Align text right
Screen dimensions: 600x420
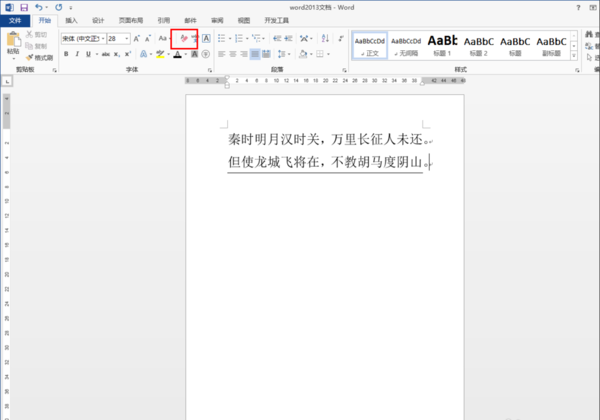tap(244, 54)
